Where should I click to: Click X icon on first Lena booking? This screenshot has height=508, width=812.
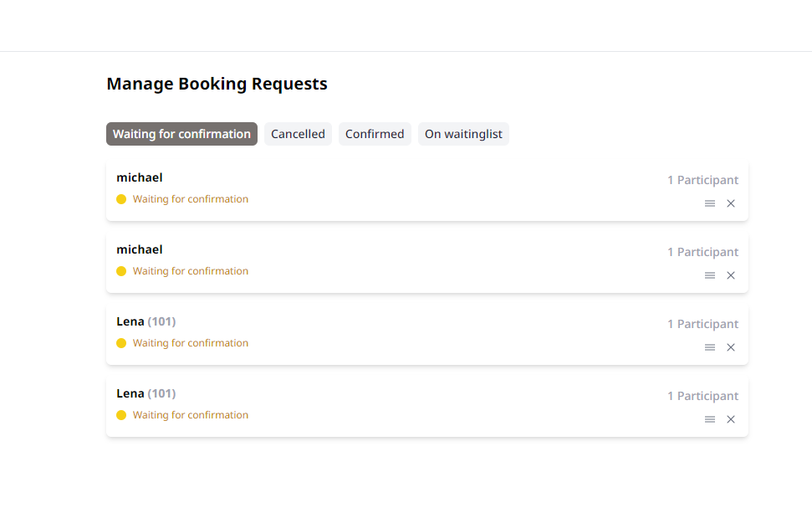pos(731,347)
